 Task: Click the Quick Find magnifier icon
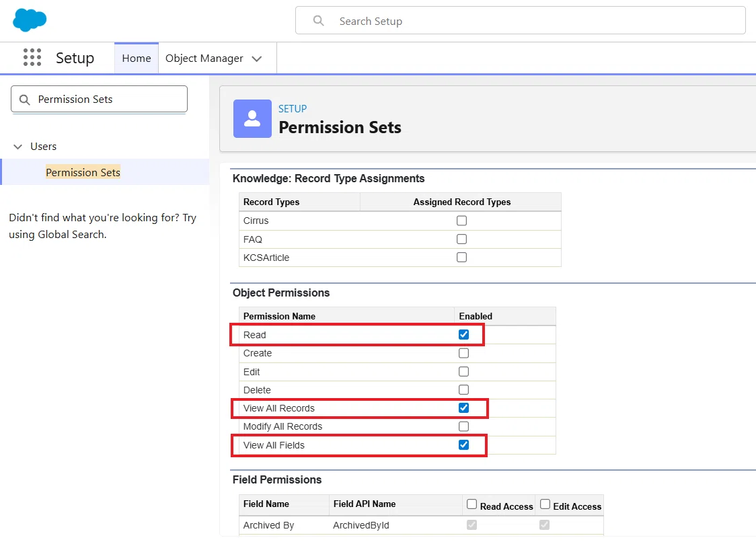25,100
